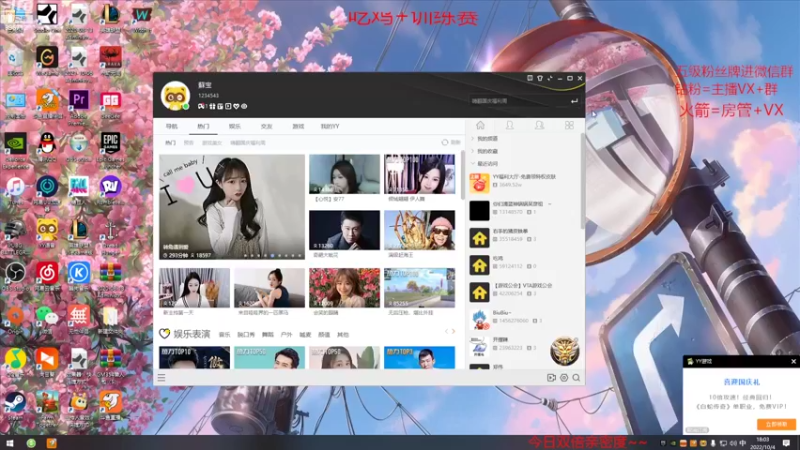Open the groups contact icon in YY sidebar
Viewport: 800px width, 450px height.
tap(539, 126)
